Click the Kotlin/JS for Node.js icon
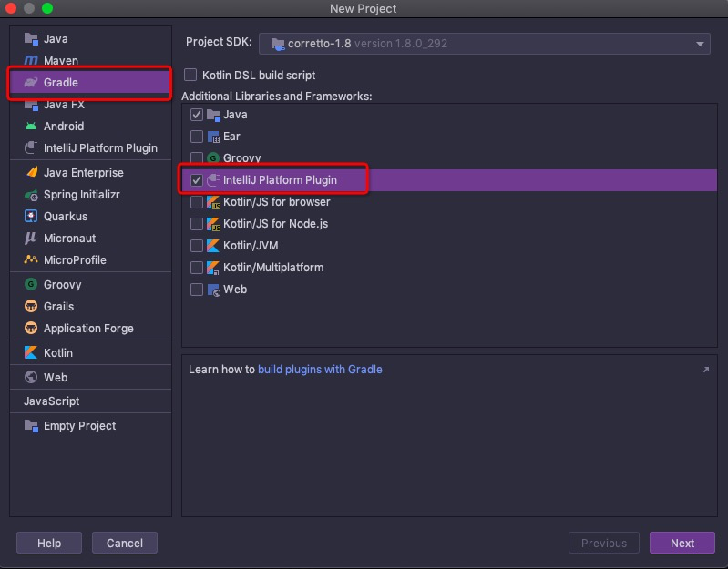 [x=213, y=224]
